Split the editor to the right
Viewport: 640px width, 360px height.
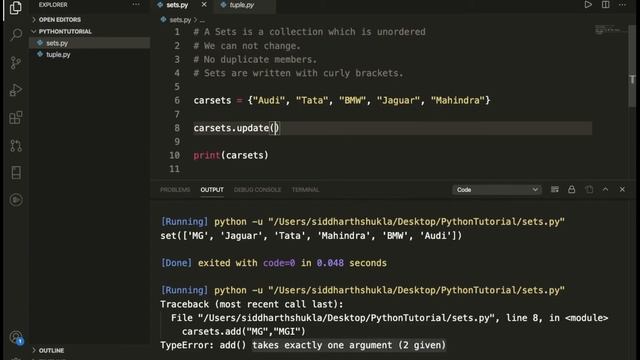tap(606, 4)
